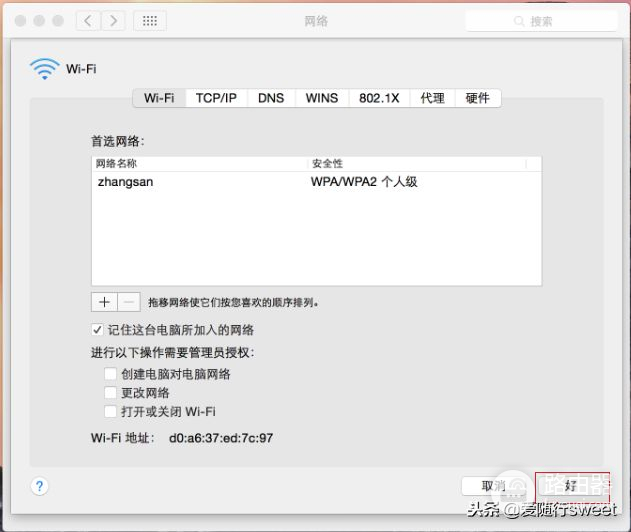Click the magnifier icon in search
Viewport: 631px width, 532px height.
click(x=519, y=21)
